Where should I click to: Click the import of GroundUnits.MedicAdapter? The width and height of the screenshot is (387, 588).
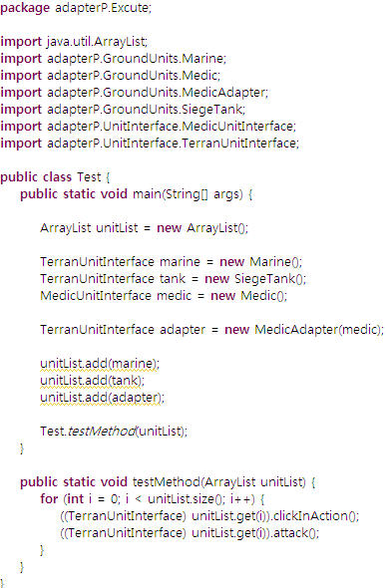point(135,93)
